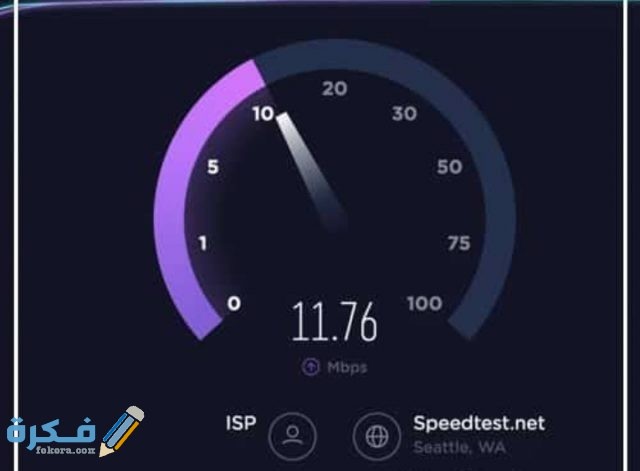
Task: Click the 11.76 speed readout
Action: [334, 321]
